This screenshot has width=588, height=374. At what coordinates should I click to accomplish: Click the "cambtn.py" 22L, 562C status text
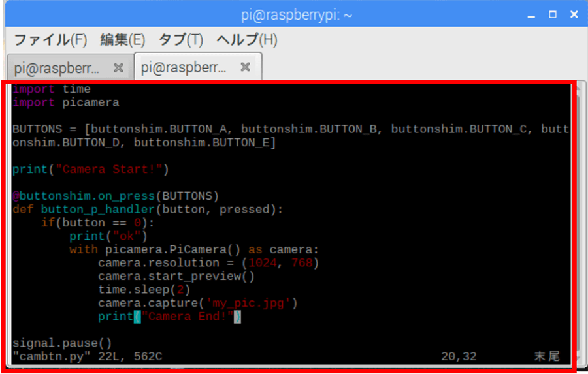click(x=88, y=356)
